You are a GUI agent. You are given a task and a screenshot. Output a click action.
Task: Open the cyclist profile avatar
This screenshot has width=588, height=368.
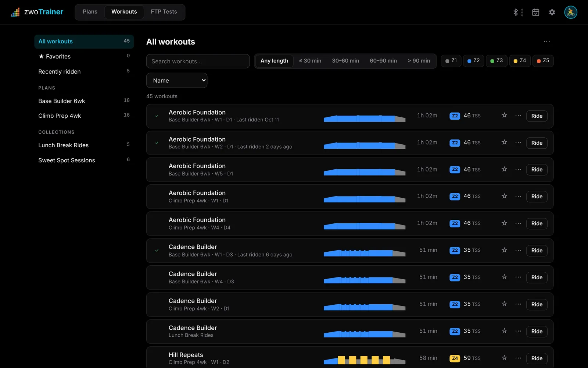(x=571, y=13)
